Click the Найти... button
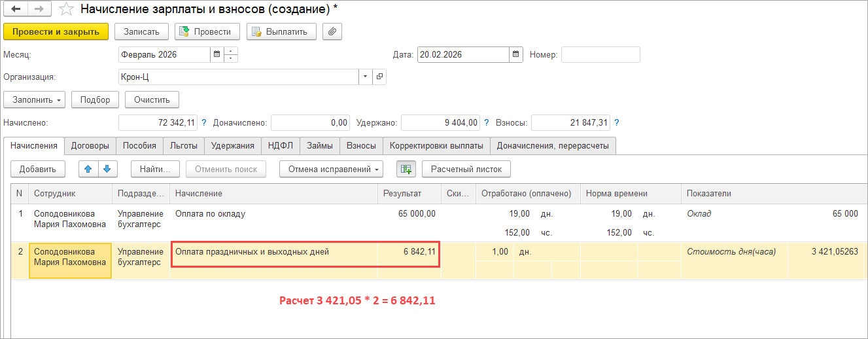Screen dimensions: 868x339 point(155,169)
